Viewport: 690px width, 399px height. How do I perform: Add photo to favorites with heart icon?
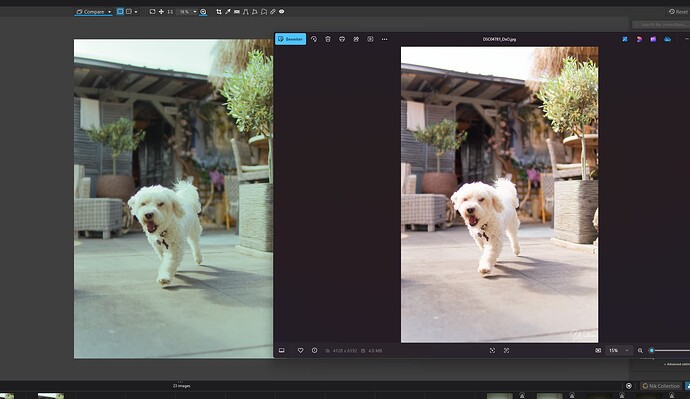[x=301, y=351]
